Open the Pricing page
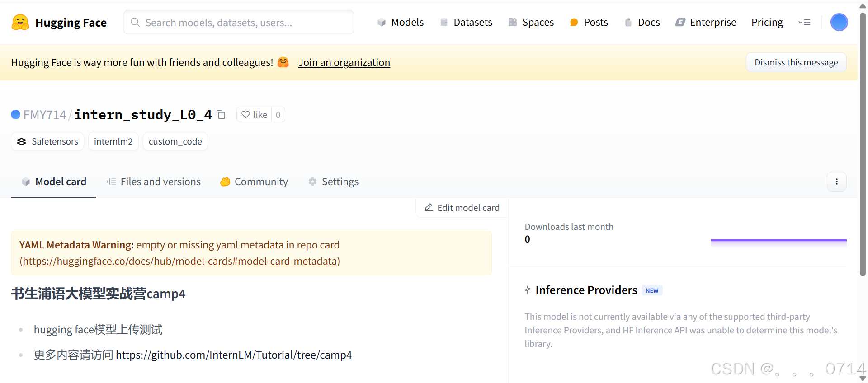Viewport: 868px width, 383px height. (x=767, y=22)
